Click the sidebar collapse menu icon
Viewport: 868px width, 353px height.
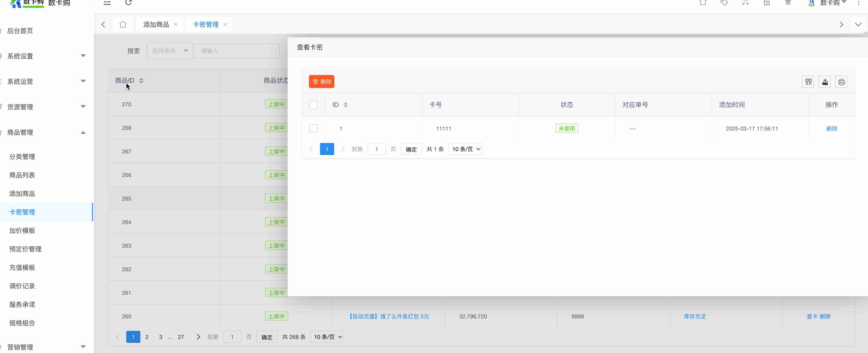pos(107,3)
